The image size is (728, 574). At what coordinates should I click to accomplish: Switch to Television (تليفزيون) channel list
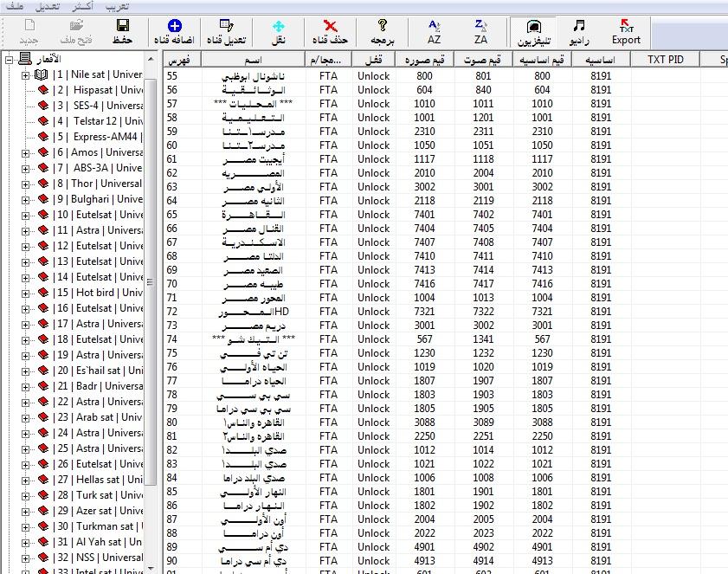tap(534, 26)
